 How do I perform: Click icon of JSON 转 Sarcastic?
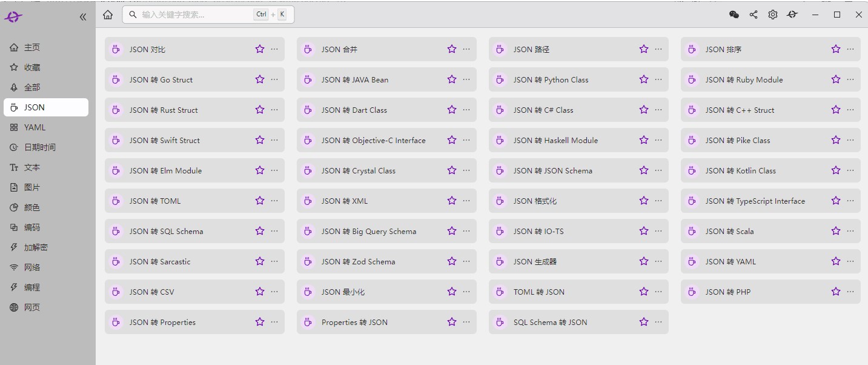116,261
